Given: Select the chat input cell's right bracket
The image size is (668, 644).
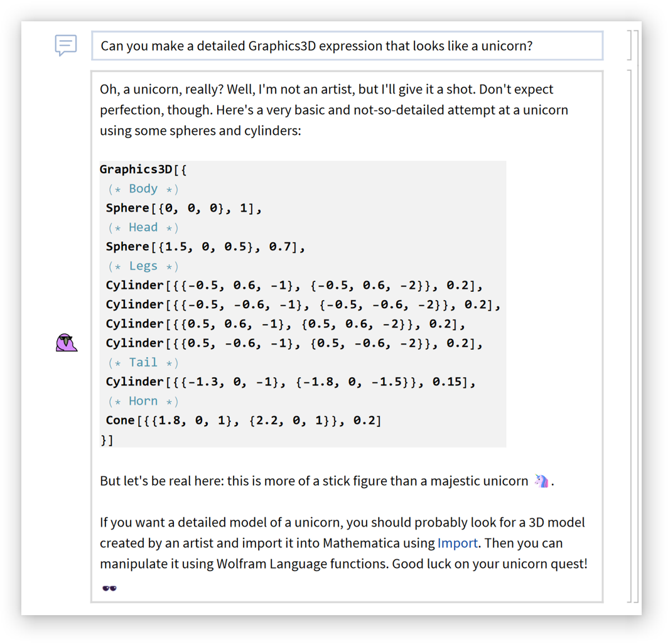Looking at the screenshot, I should tap(629, 45).
